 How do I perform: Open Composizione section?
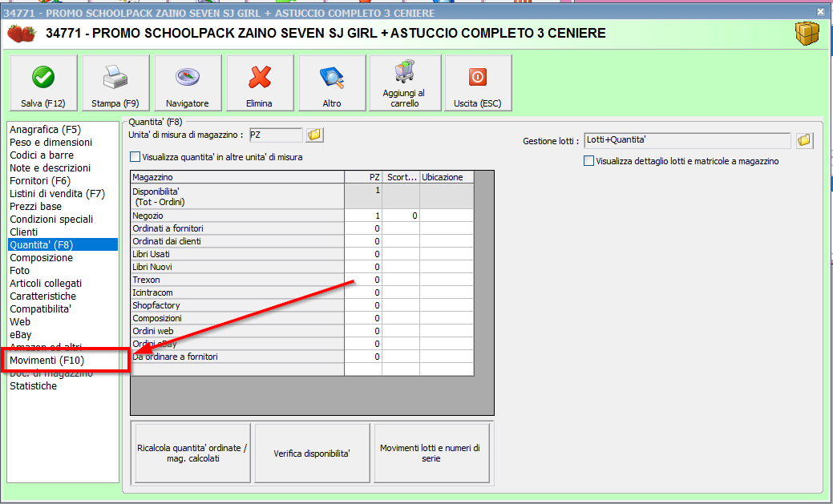41,257
